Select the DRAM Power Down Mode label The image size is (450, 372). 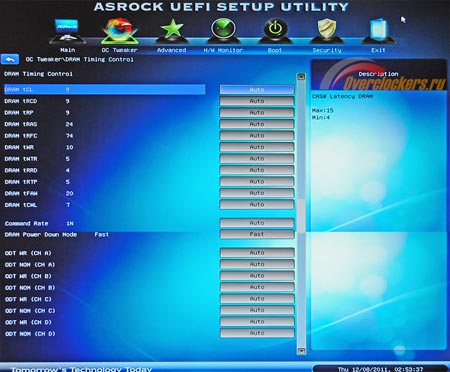point(41,235)
